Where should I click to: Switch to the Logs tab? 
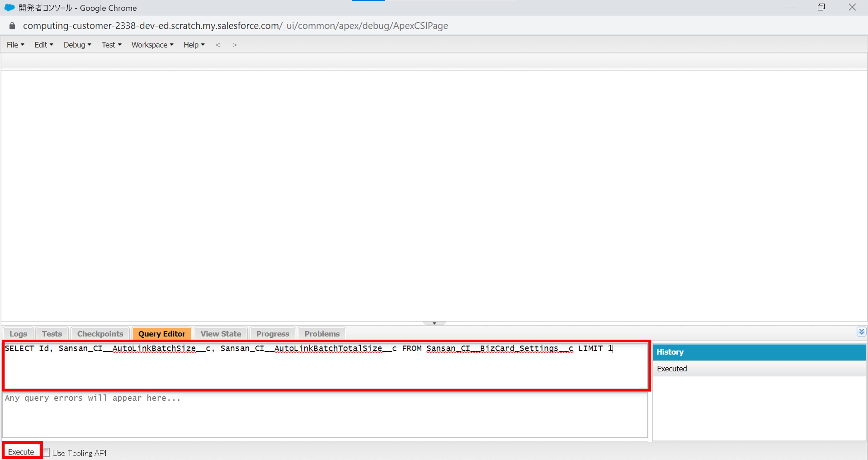coord(18,334)
